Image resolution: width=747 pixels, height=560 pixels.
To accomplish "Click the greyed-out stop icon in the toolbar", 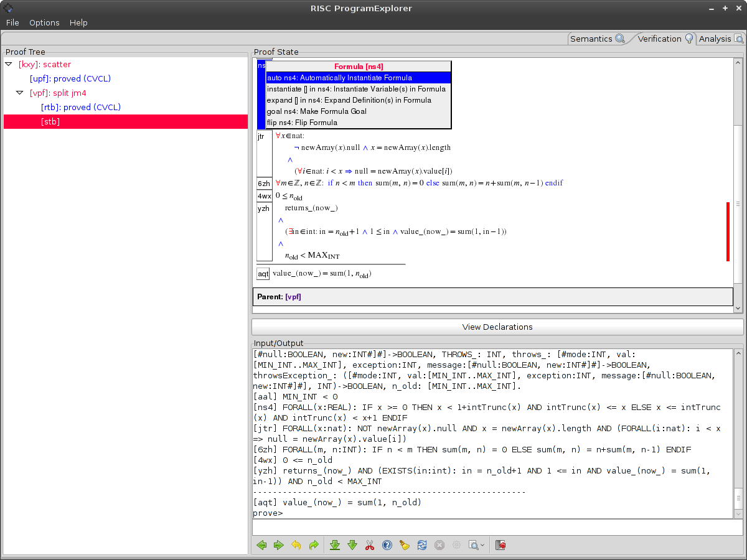I will [439, 545].
